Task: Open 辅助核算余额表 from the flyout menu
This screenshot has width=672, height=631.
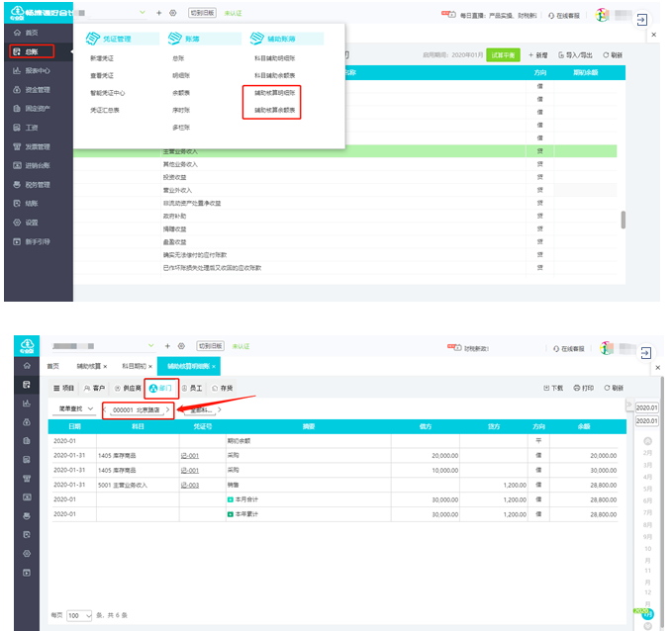Action: click(271, 111)
